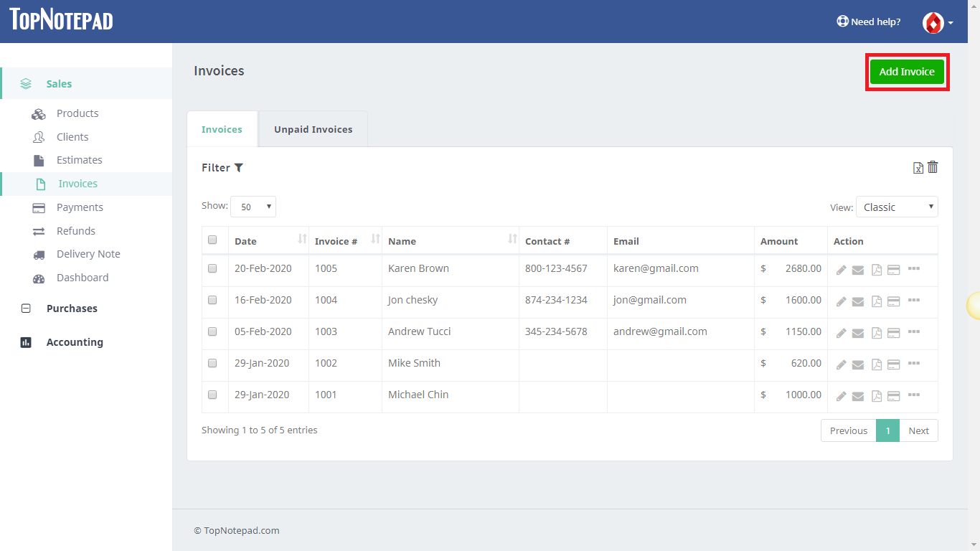
Task: Check the Mike Smith row checkbox
Action: click(x=212, y=363)
